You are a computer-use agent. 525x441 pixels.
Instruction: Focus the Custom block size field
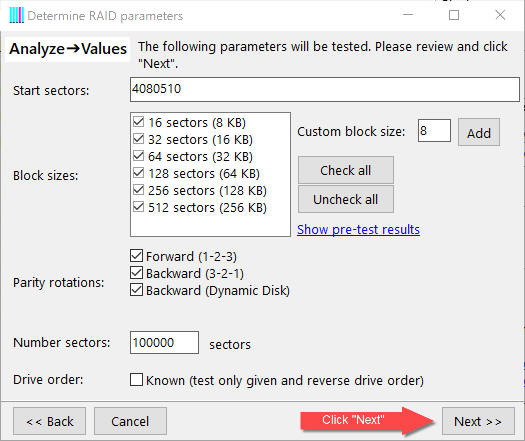434,131
